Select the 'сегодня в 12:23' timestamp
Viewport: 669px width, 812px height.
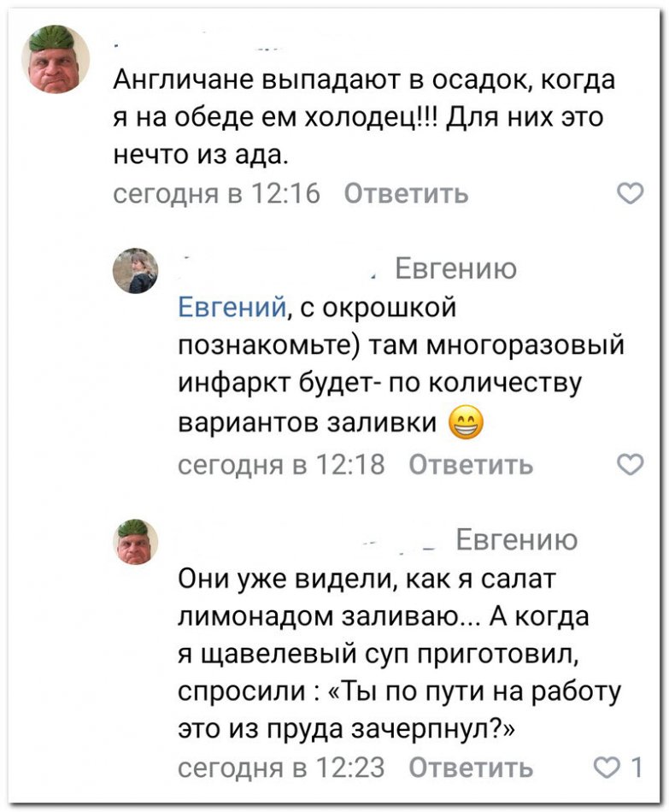pyautogui.click(x=281, y=768)
